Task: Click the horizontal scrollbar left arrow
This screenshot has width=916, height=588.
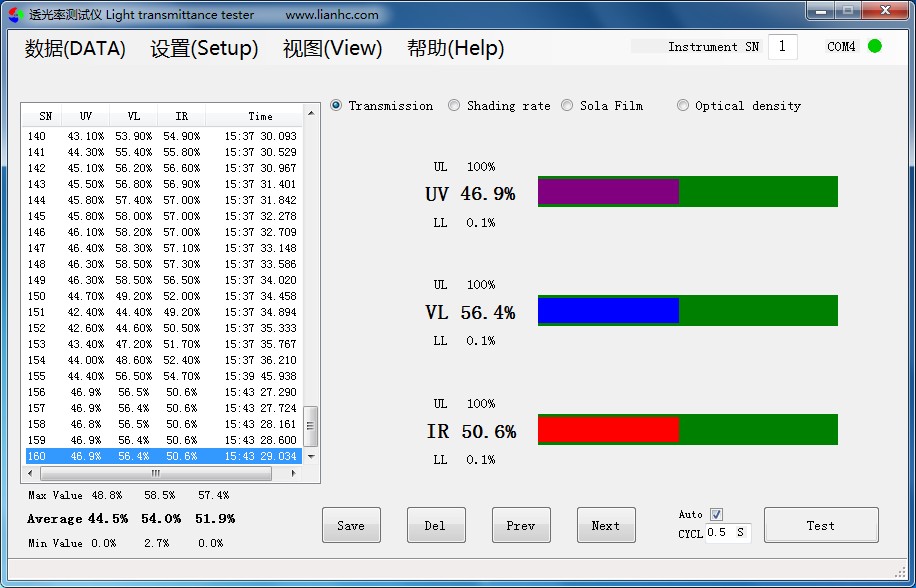Action: pos(30,474)
